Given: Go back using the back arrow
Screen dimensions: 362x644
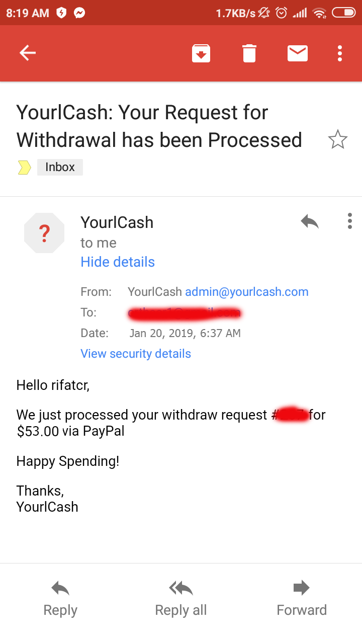Looking at the screenshot, I should tap(28, 53).
